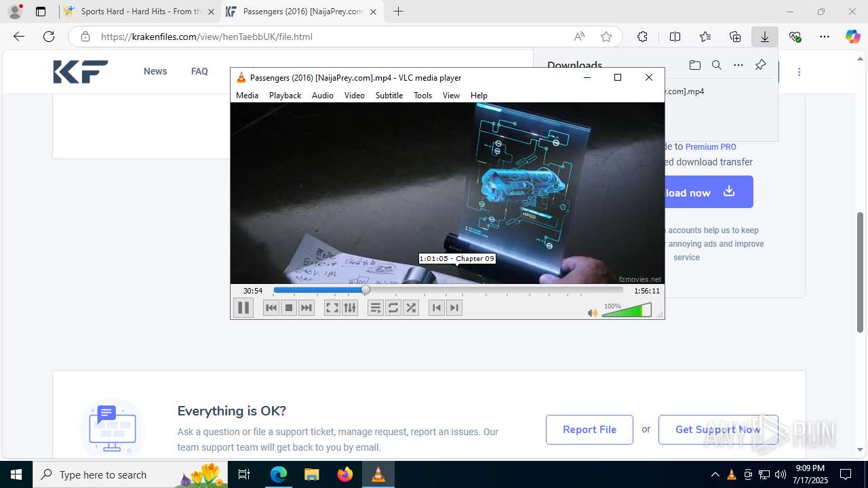Image resolution: width=868 pixels, height=488 pixels.
Task: Seek later on VLC timeline
Action: point(495,290)
